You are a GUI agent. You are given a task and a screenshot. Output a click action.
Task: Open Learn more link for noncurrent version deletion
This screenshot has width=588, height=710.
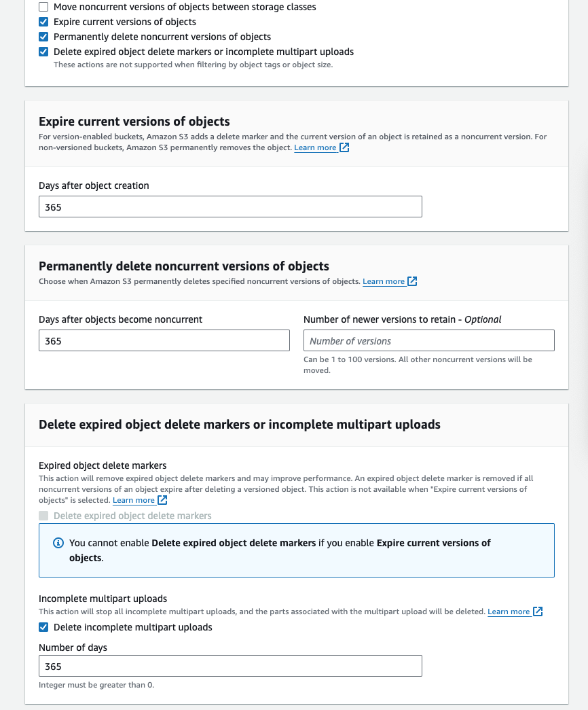(384, 281)
